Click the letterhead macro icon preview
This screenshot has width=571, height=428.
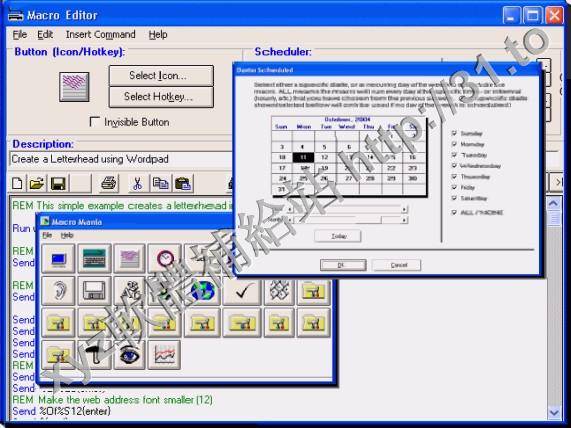74,86
